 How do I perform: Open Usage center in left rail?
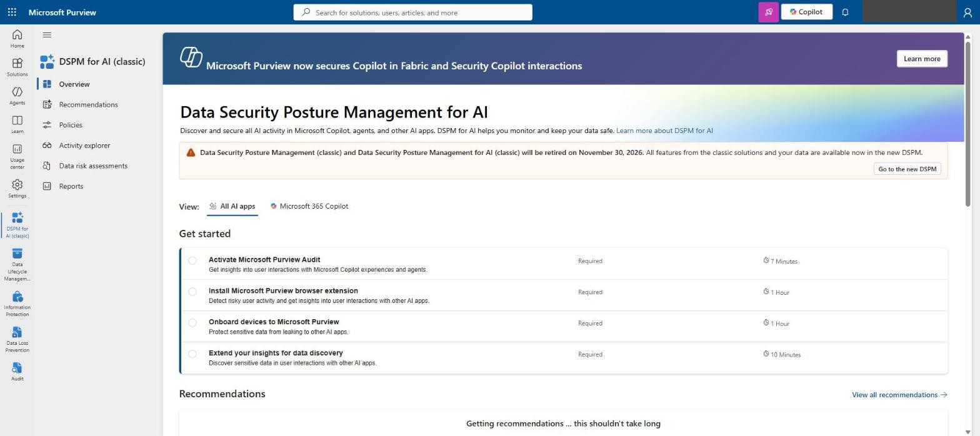[x=17, y=156]
